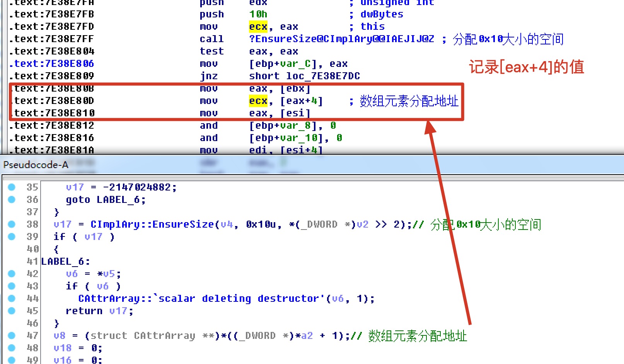Toggle breakpoint dot on pseudocode line 42

click(x=12, y=274)
